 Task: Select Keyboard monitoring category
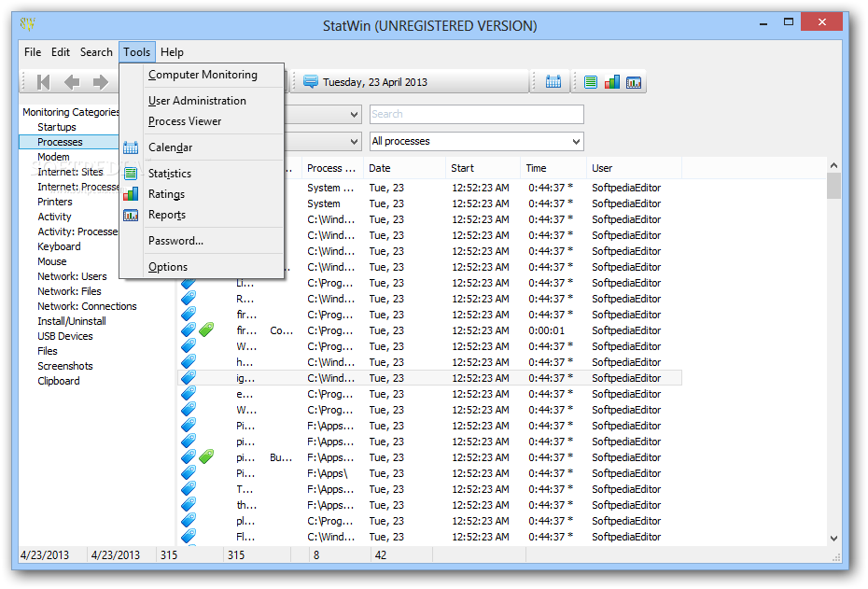59,246
